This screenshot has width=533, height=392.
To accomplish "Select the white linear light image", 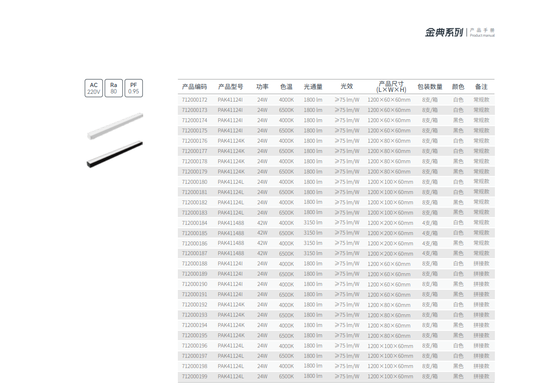I will pyautogui.click(x=115, y=127).
